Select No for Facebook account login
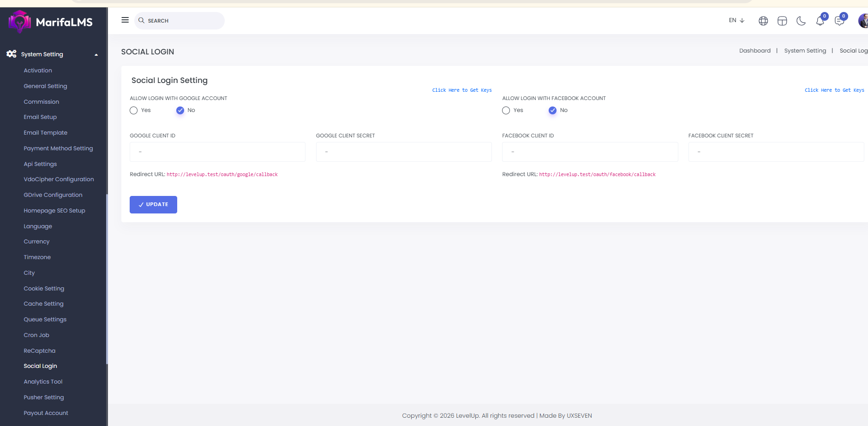This screenshot has width=868, height=426. pyautogui.click(x=552, y=111)
